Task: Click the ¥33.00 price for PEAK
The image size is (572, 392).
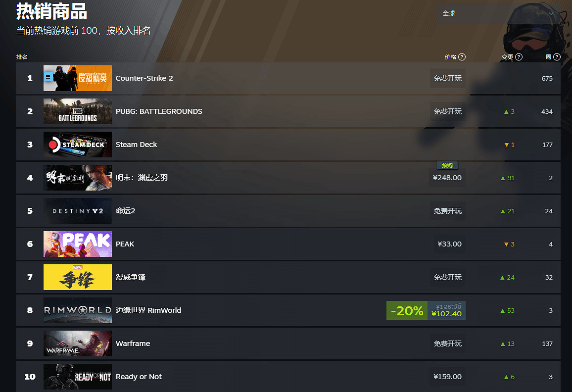Action: point(449,244)
